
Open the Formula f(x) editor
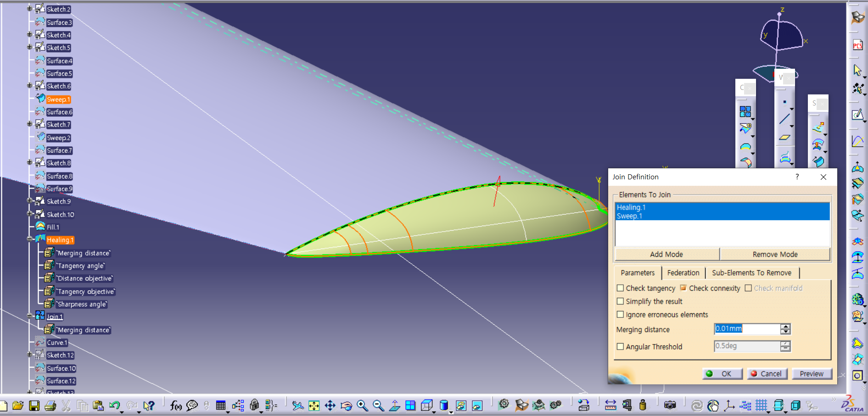(176, 405)
